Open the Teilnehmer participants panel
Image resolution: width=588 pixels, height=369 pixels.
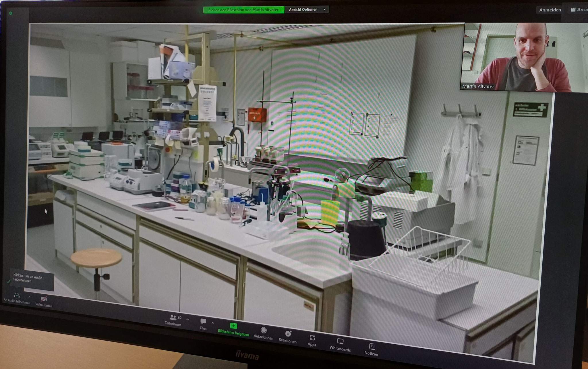pyautogui.click(x=173, y=318)
